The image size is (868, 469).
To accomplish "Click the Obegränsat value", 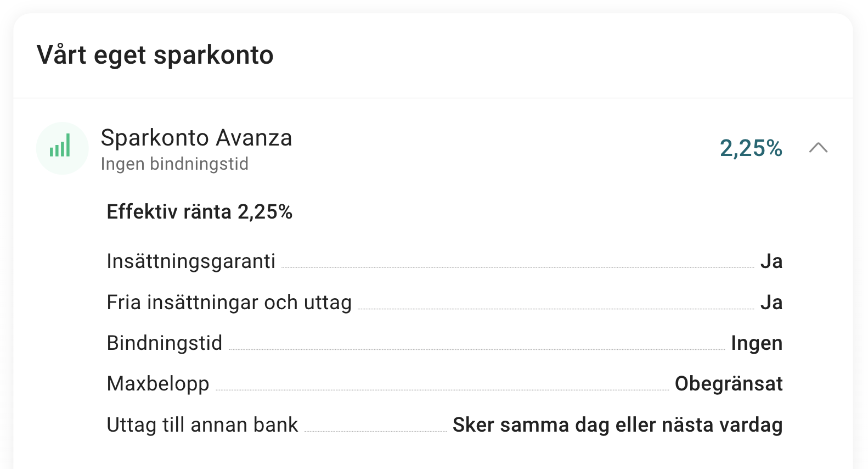I will coord(729,384).
